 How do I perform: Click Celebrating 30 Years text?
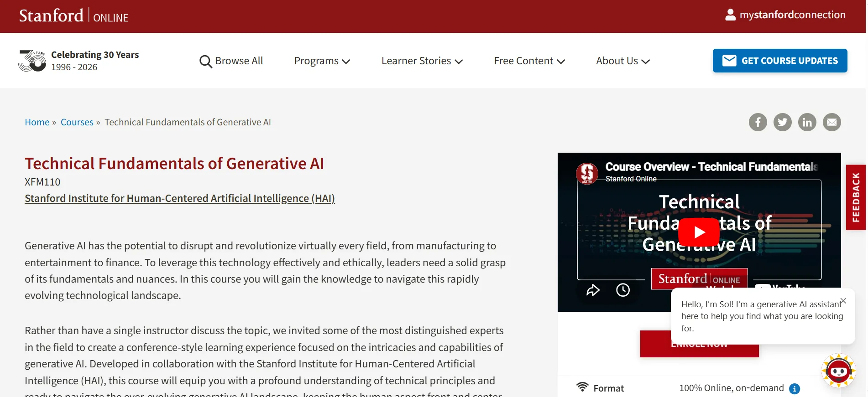coord(95,55)
